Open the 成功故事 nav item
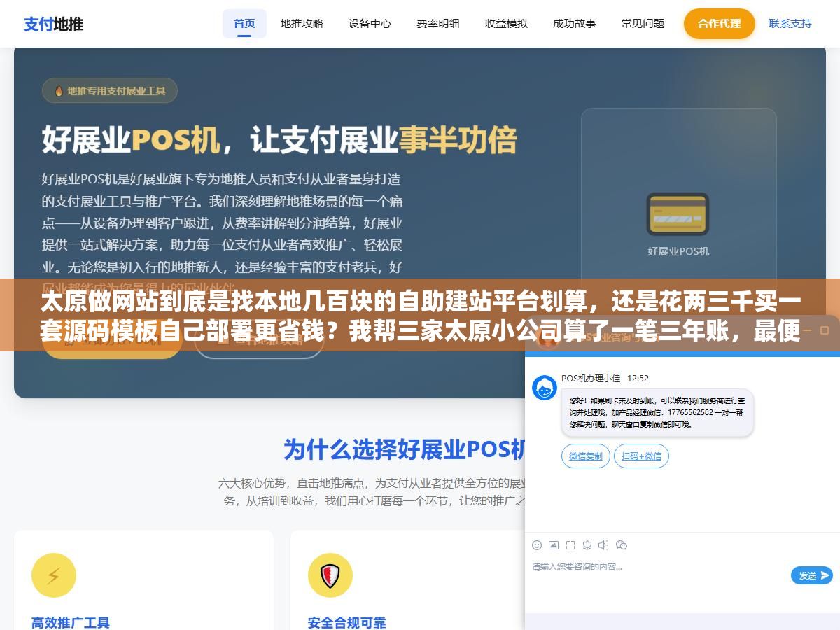The height and width of the screenshot is (630, 840). pyautogui.click(x=574, y=23)
